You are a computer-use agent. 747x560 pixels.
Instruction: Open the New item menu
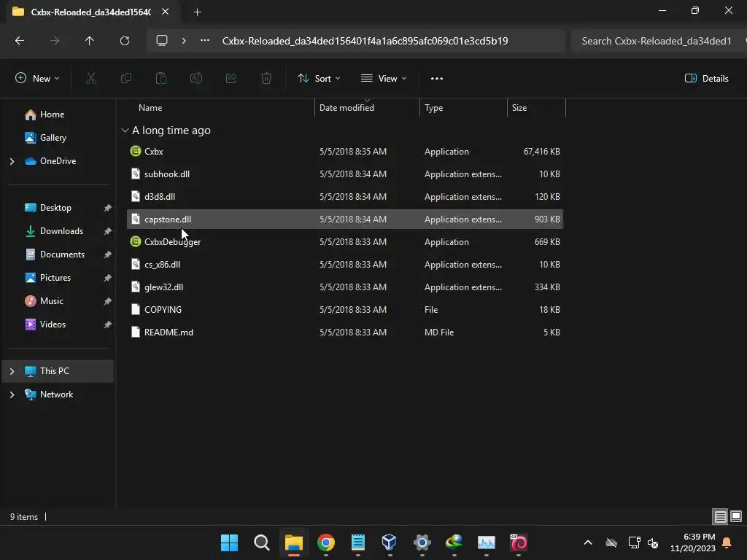pos(37,79)
